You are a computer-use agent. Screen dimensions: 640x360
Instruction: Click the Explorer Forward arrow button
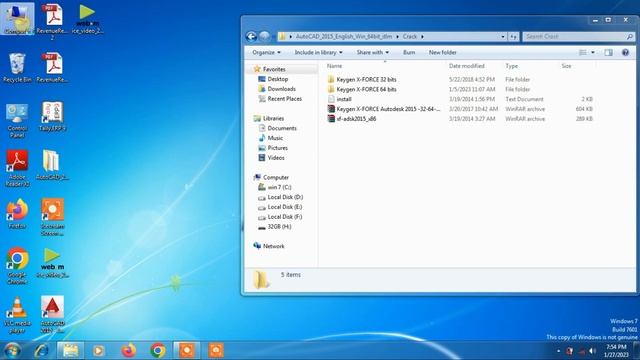tap(264, 37)
